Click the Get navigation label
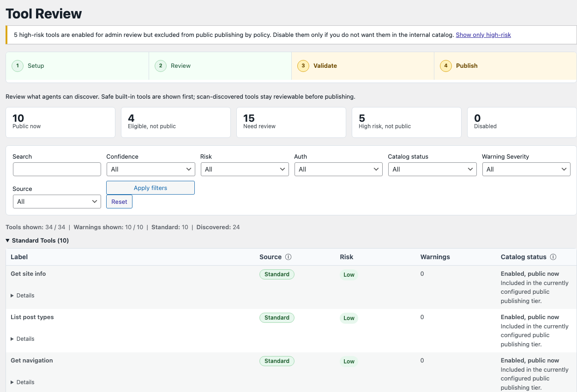This screenshot has height=392, width=577. click(32, 360)
